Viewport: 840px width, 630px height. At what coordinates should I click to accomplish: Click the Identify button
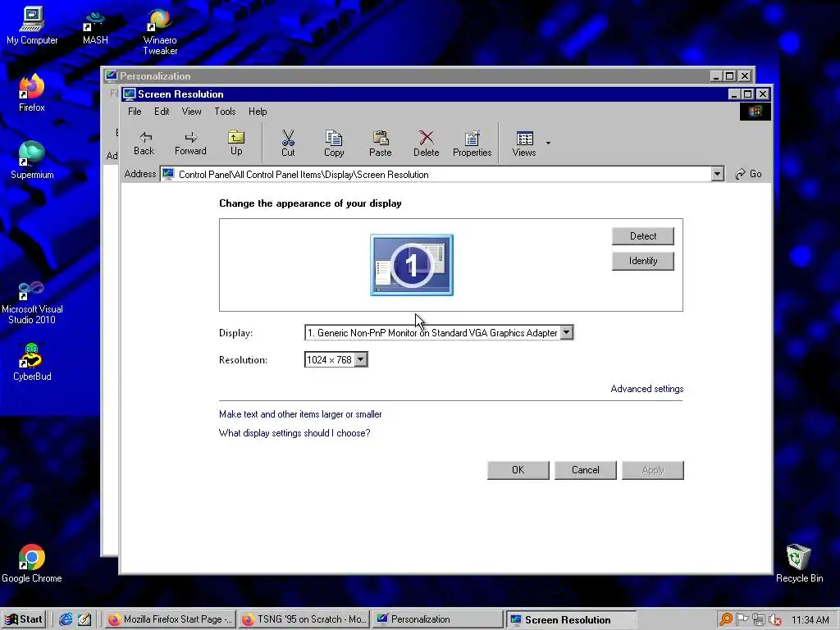click(643, 261)
